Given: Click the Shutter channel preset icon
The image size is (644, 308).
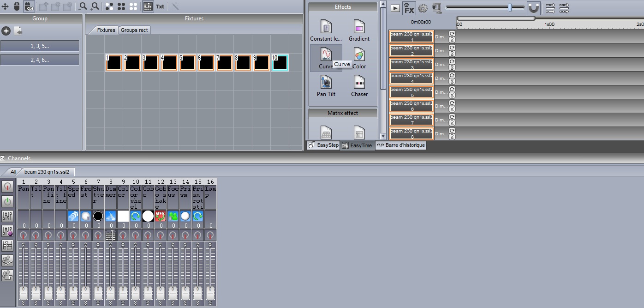Looking at the screenshot, I should [98, 216].
